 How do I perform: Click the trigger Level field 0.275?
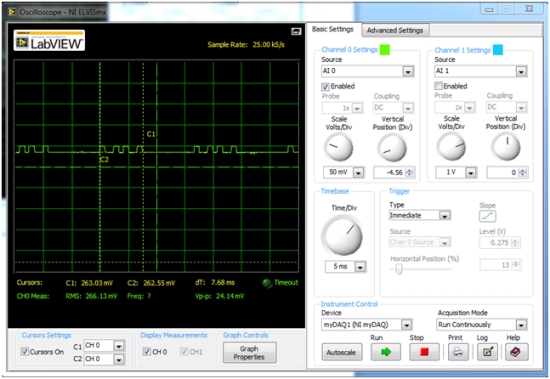[496, 242]
